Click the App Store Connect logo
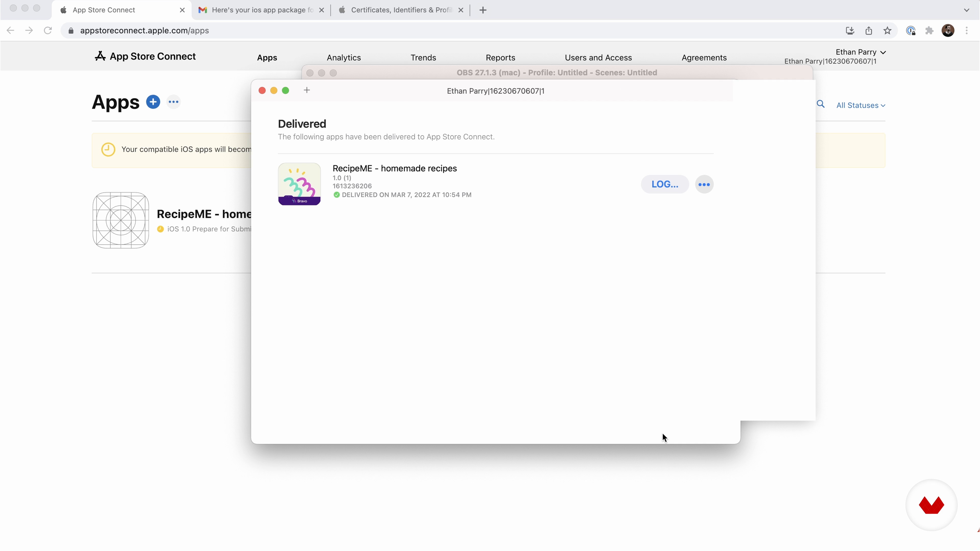 [145, 56]
